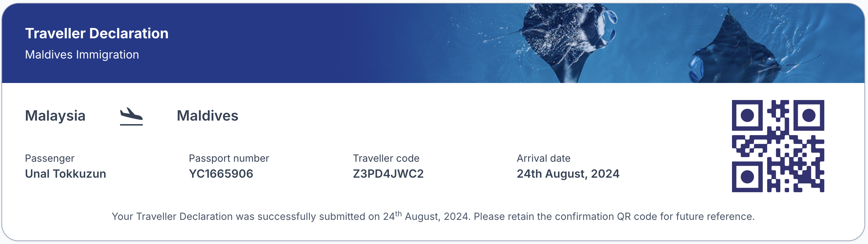Click the Traveller Declaration heading
The image size is (868, 244).
[x=97, y=33]
